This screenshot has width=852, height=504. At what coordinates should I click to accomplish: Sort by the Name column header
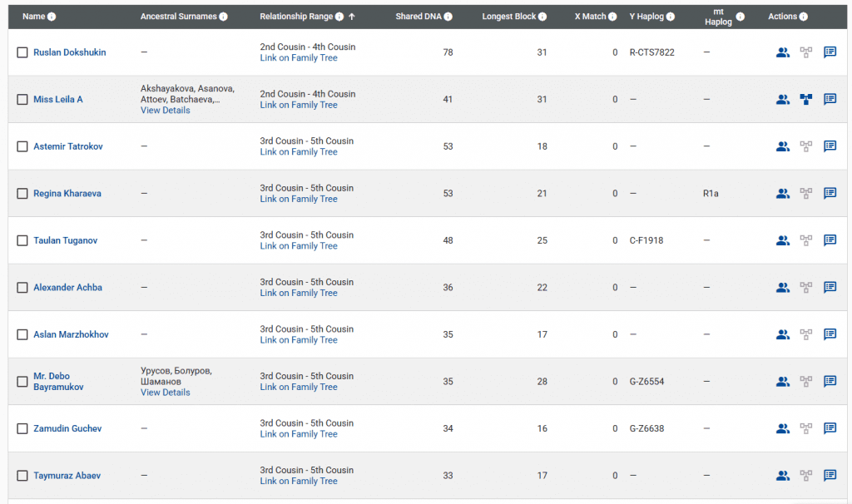pyautogui.click(x=33, y=17)
